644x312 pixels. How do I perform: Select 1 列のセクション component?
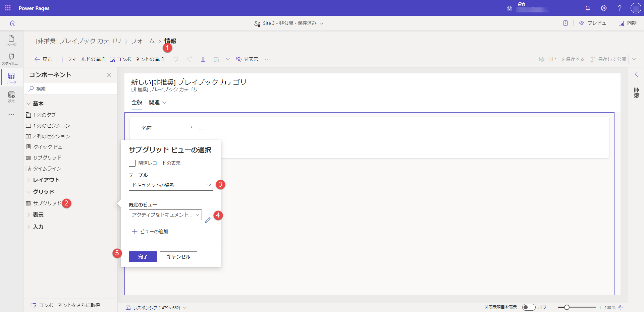(x=48, y=126)
